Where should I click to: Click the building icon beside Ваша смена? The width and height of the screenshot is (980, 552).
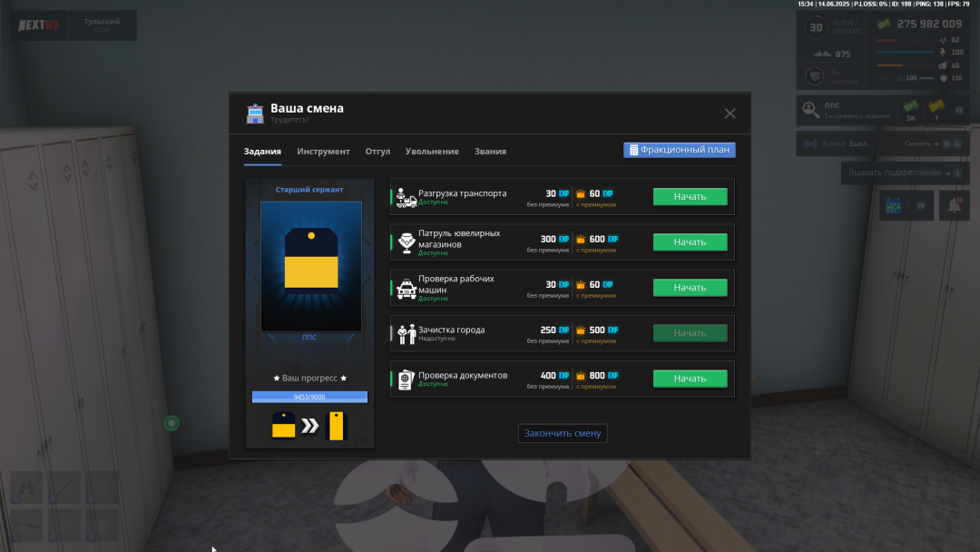pos(255,113)
